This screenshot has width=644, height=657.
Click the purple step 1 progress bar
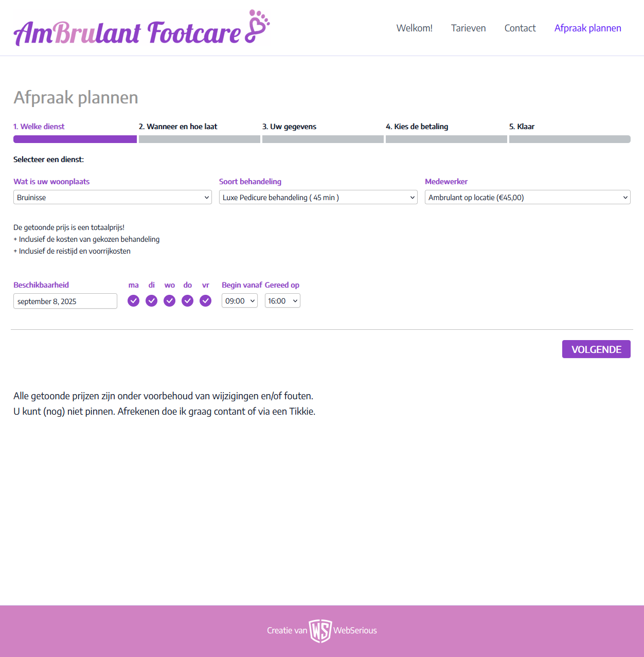point(75,139)
